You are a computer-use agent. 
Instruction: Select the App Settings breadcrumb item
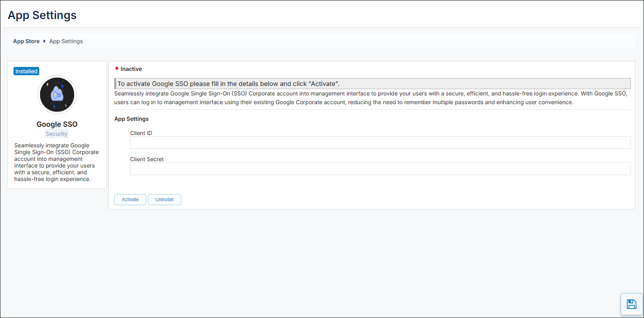[x=66, y=41]
